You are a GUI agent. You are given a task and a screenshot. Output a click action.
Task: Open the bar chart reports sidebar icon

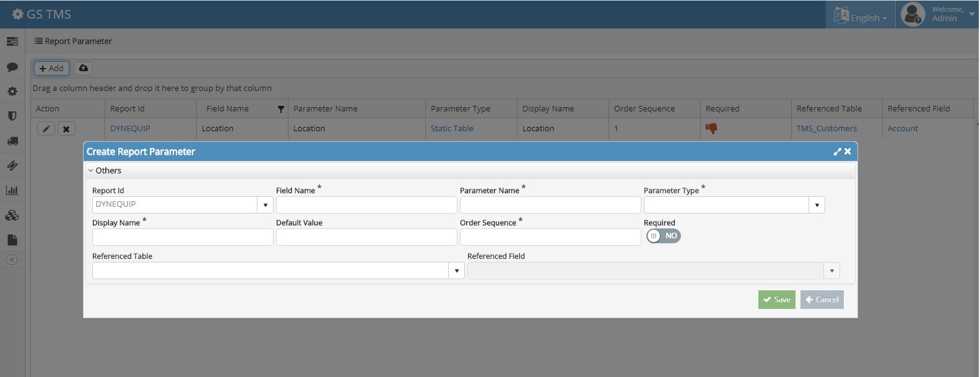click(x=12, y=191)
